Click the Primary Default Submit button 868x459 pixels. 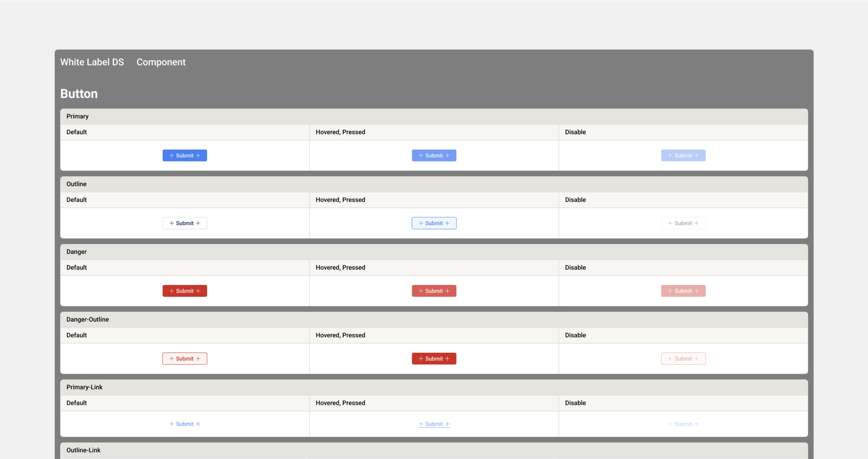[x=185, y=155]
